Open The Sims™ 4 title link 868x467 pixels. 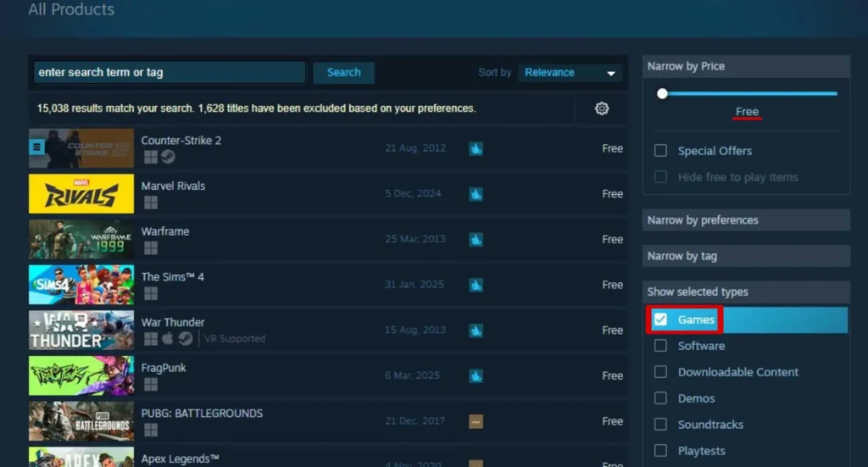click(173, 276)
